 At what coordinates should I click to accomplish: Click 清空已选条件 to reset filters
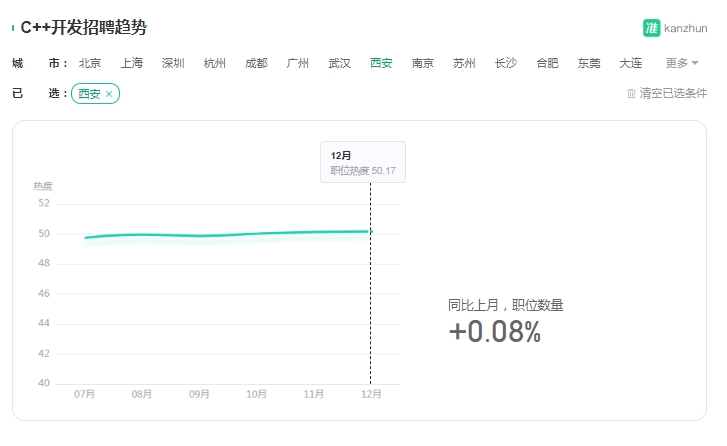pos(673,94)
